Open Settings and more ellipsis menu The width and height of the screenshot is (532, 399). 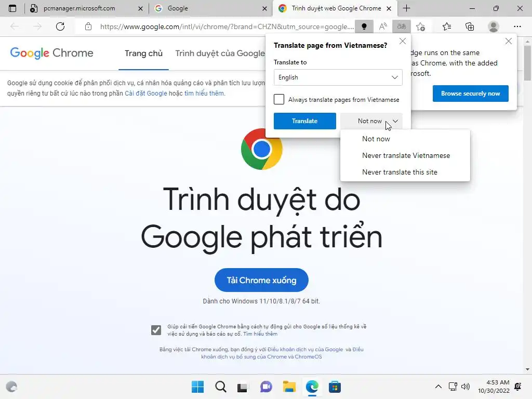click(x=517, y=26)
